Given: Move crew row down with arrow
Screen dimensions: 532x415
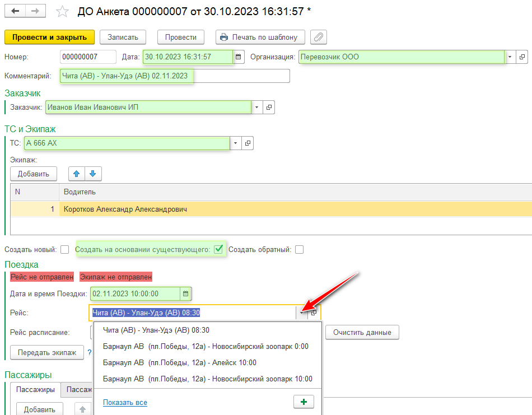Looking at the screenshot, I should [x=93, y=174].
